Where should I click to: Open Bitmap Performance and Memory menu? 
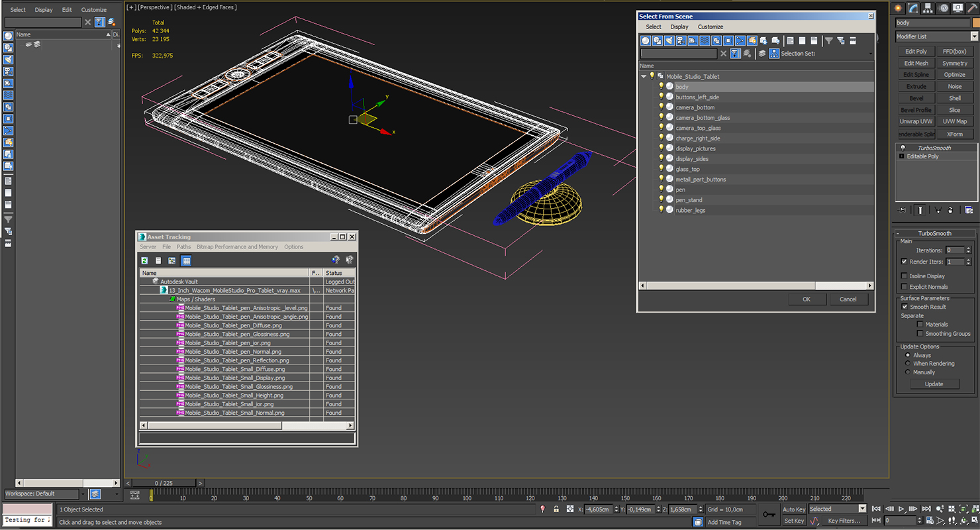click(x=237, y=247)
